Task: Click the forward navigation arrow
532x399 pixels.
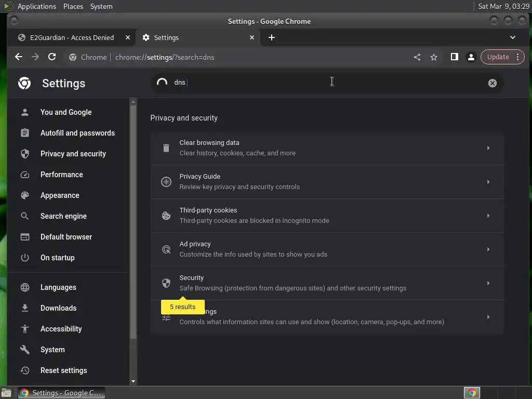Action: coord(35,57)
